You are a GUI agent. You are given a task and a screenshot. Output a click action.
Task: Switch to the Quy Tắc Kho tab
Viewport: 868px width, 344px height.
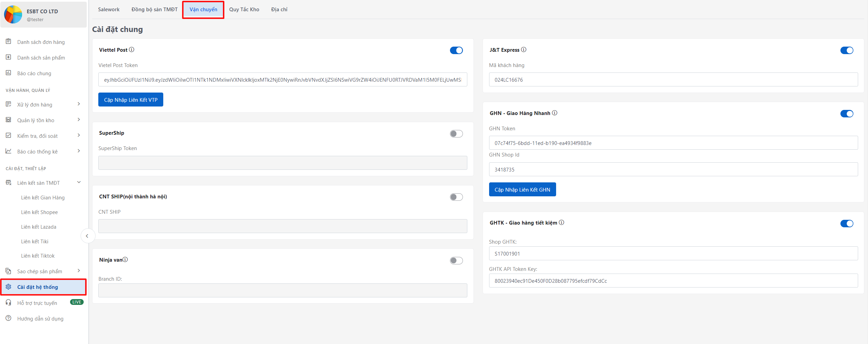point(244,10)
